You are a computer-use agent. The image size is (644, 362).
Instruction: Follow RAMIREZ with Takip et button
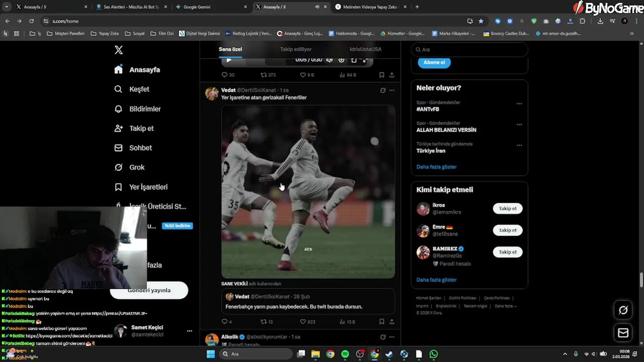coord(508,252)
